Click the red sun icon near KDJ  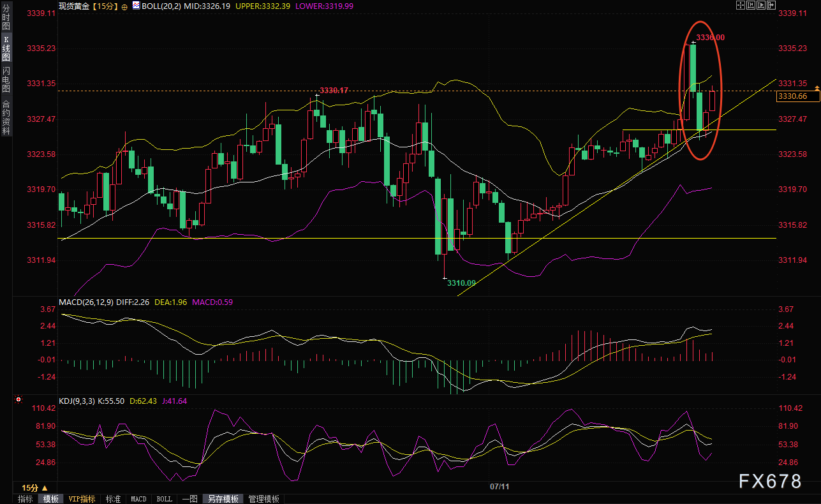tap(18, 401)
